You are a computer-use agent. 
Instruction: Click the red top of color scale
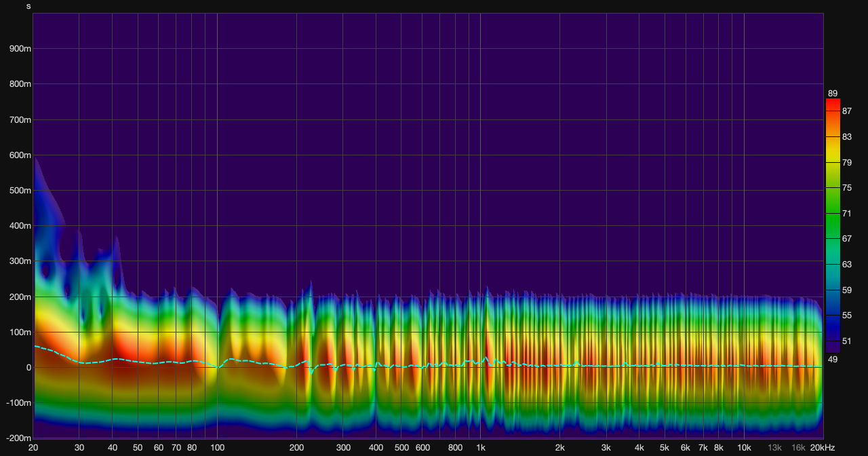tap(833, 104)
